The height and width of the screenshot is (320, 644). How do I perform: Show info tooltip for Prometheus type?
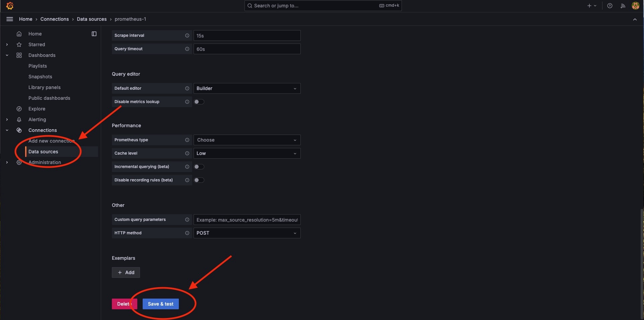[x=187, y=140]
